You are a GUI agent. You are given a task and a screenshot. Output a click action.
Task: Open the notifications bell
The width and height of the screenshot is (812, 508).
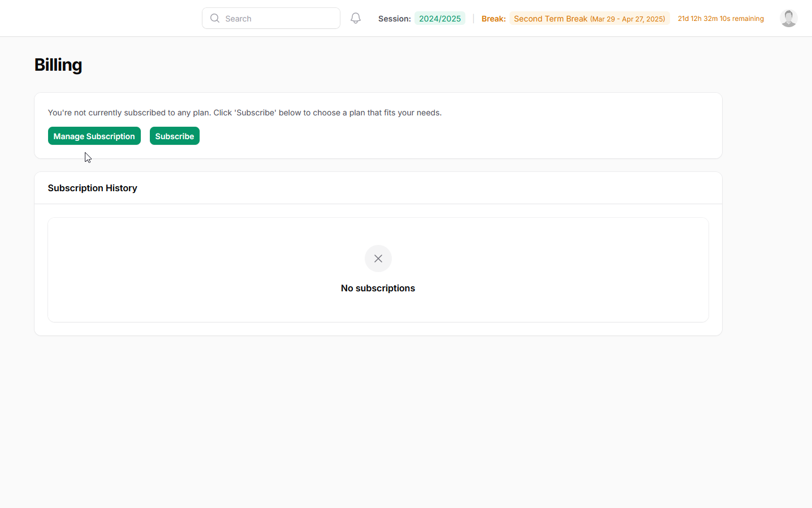(356, 18)
